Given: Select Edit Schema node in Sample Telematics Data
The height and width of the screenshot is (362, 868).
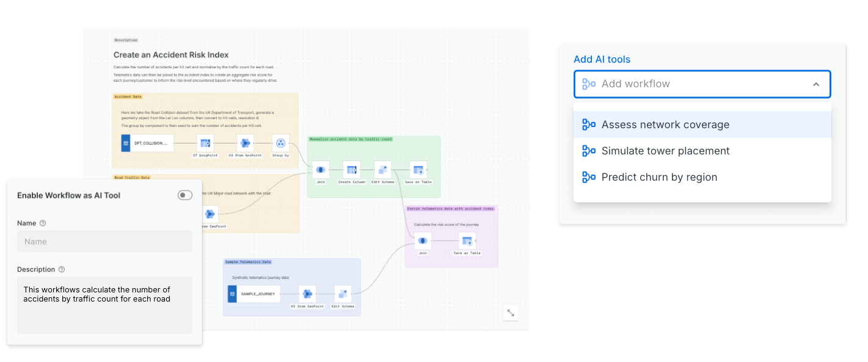Looking at the screenshot, I should coord(343,294).
